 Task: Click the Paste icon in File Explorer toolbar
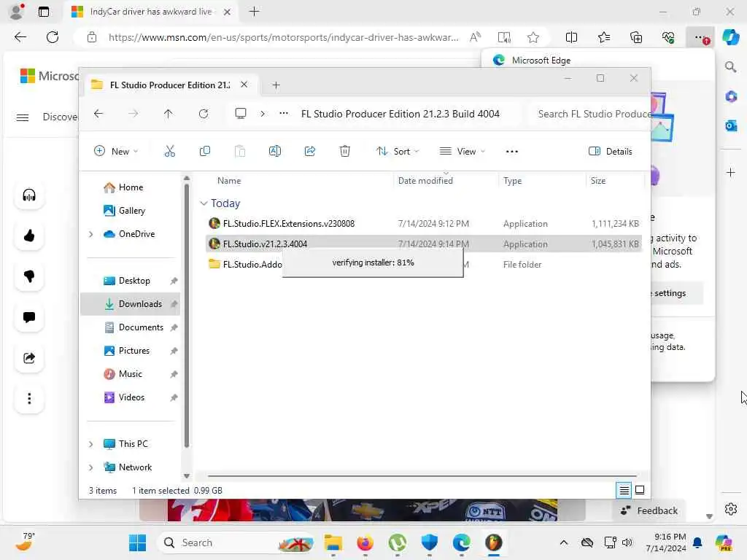pos(240,152)
